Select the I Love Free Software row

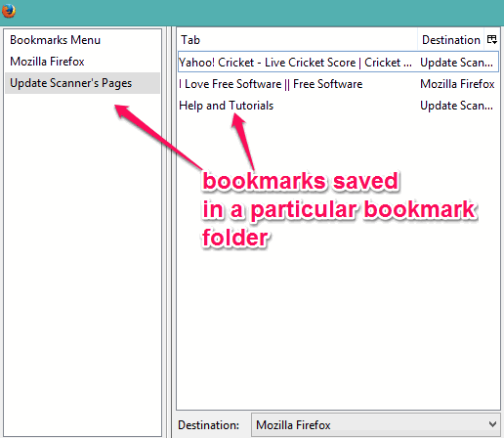(x=338, y=84)
